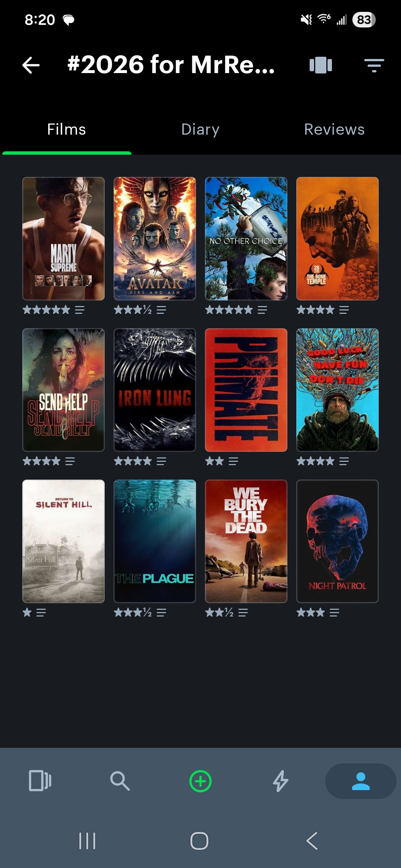The image size is (401, 868).
Task: Switch to the Reviews tab
Action: coord(334,129)
